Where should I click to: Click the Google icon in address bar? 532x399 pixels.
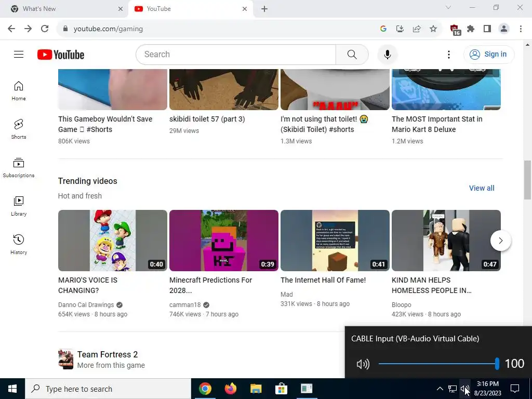[383, 29]
